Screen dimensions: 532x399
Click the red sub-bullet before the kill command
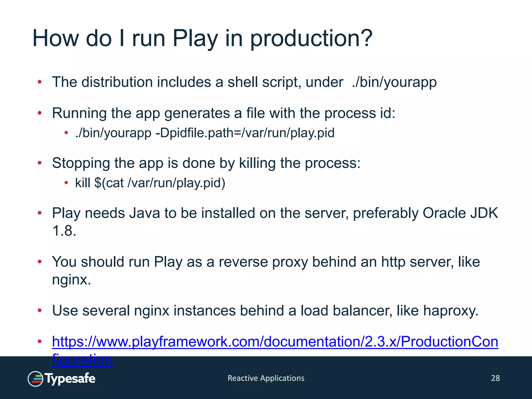[66, 183]
